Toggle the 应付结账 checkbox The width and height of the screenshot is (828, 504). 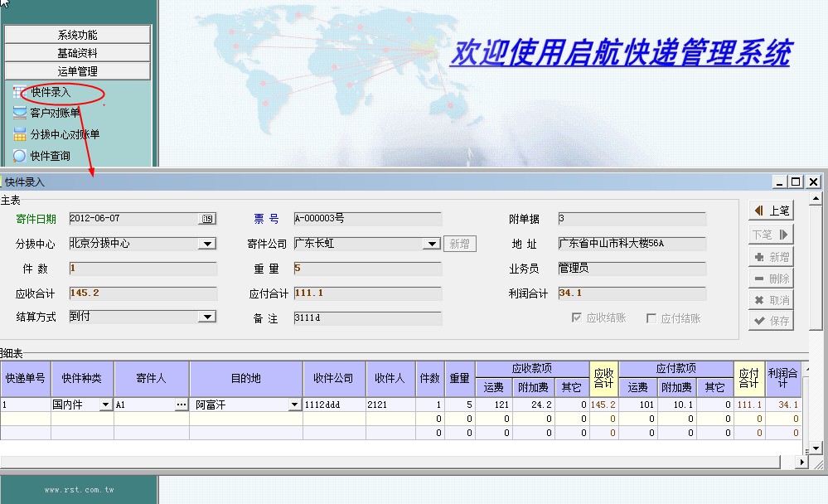pos(651,318)
